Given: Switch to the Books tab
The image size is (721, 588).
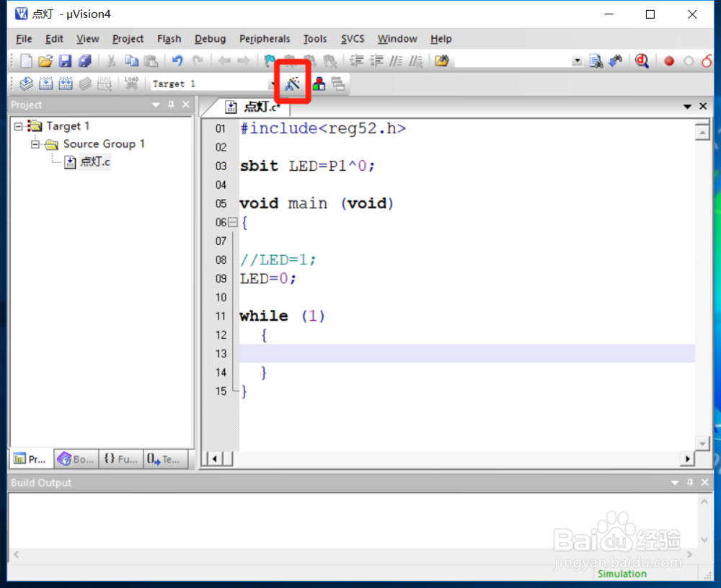Looking at the screenshot, I should pyautogui.click(x=76, y=459).
